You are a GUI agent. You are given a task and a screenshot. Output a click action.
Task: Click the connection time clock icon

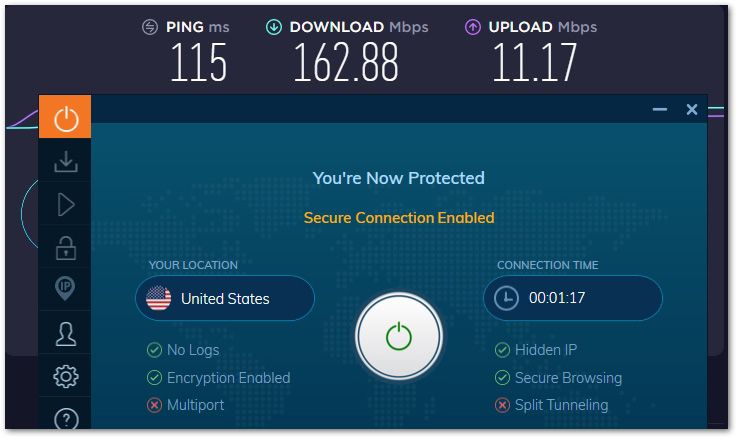pos(506,298)
